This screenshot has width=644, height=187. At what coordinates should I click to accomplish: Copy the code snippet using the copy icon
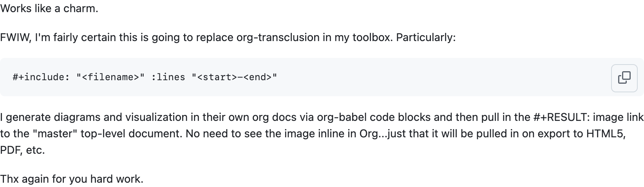coord(624,77)
